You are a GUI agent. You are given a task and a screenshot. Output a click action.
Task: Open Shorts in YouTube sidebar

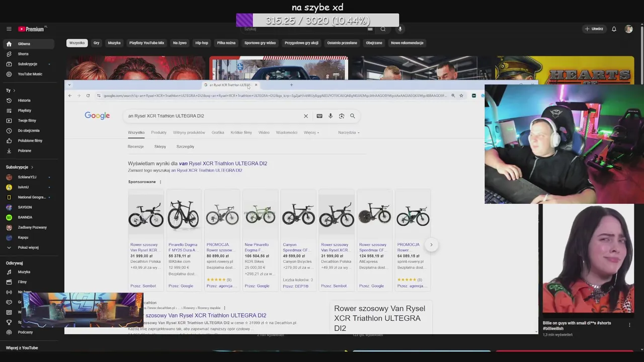pos(29,54)
